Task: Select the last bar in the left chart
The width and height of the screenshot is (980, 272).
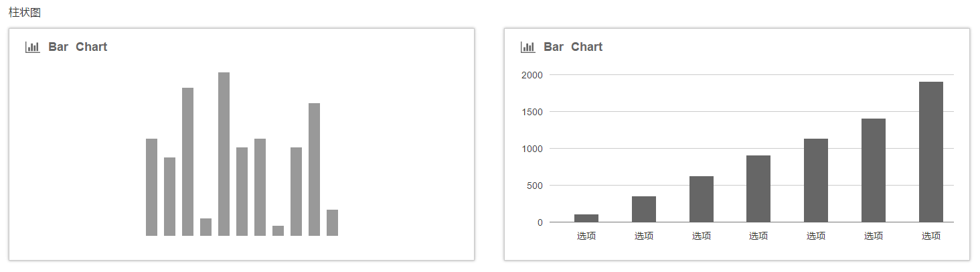Action: coord(332,222)
